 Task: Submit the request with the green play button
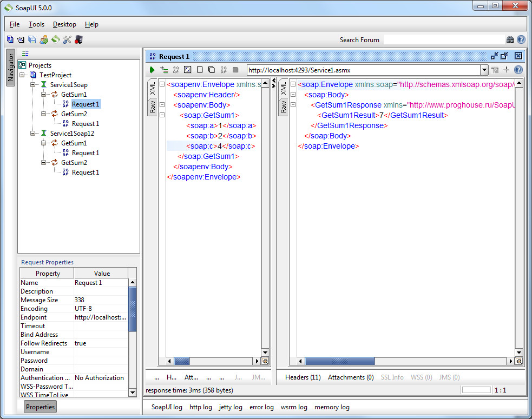152,70
